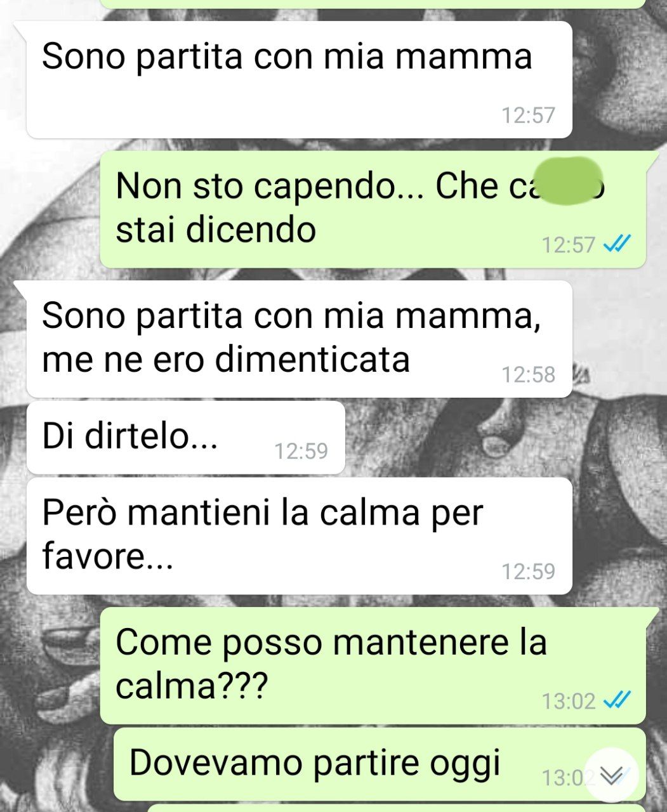Tap the scroll-to-bottom double chevron button
The width and height of the screenshot is (667, 812).
(x=611, y=775)
